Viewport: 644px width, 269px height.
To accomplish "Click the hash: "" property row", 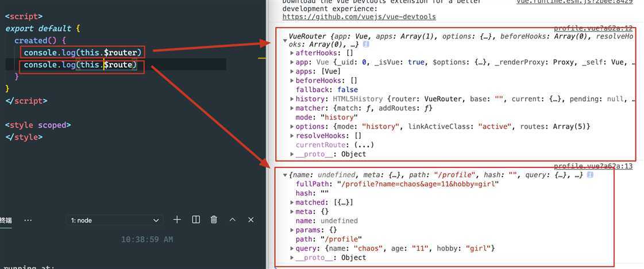I will coord(312,193).
